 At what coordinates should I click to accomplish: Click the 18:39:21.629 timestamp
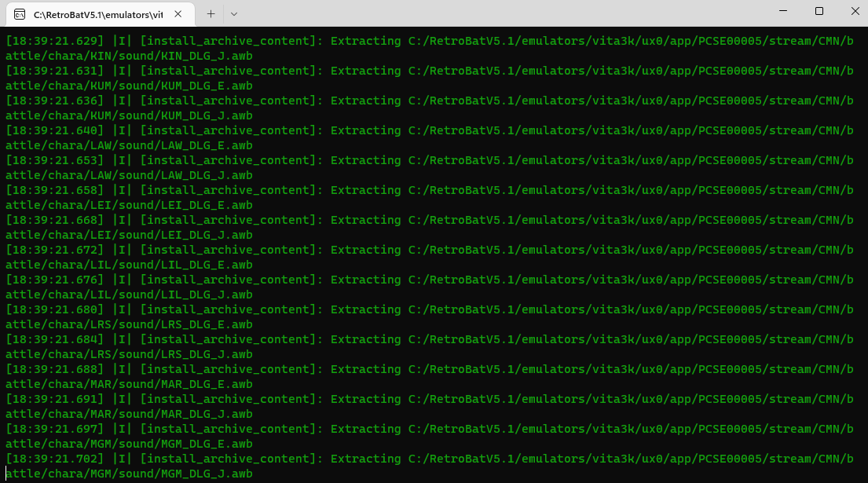point(55,41)
